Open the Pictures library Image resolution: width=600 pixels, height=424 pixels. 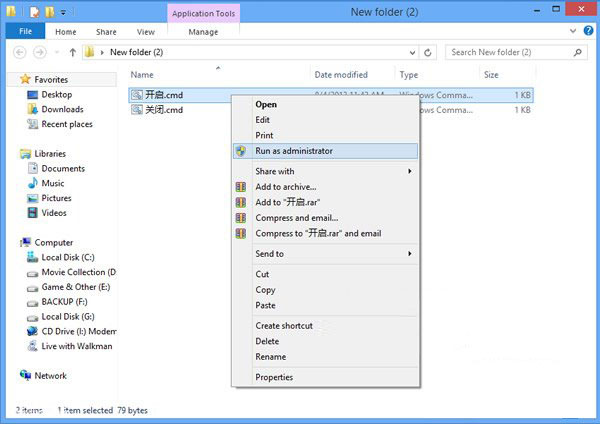(x=56, y=198)
